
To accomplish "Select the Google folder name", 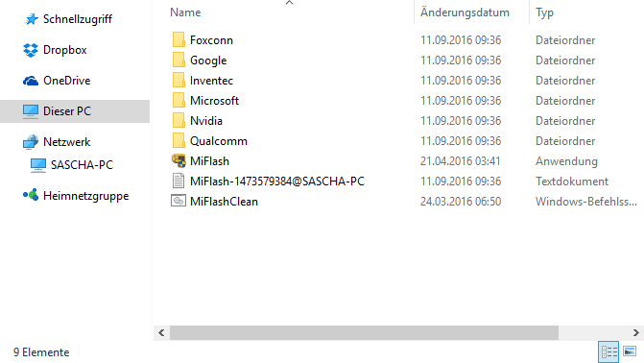I will point(208,60).
